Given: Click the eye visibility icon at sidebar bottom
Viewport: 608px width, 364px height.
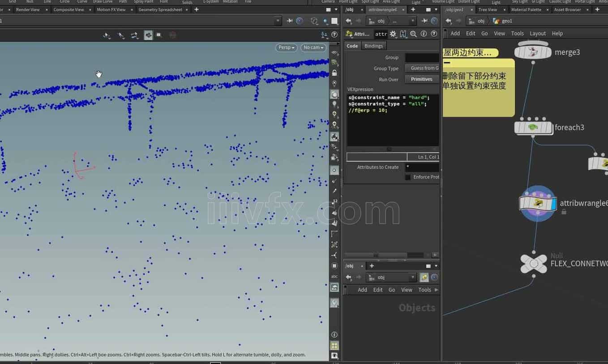Looking at the screenshot, I should 334,355.
